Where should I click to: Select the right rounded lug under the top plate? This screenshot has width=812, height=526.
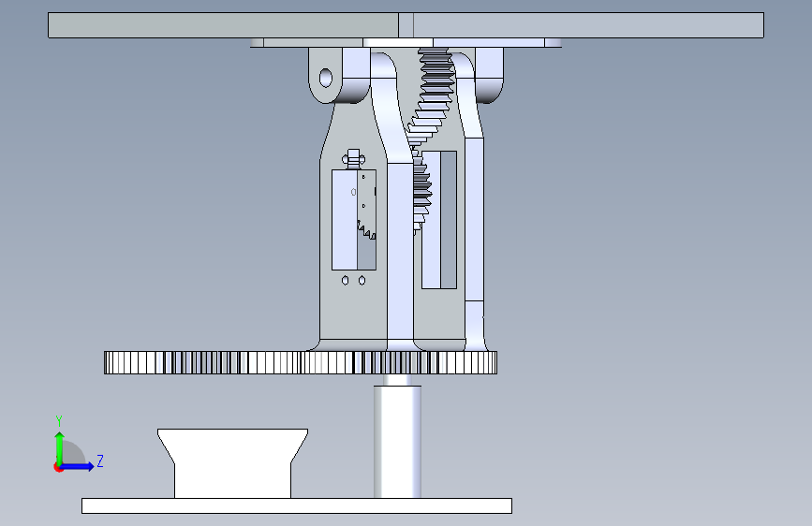tap(489, 75)
